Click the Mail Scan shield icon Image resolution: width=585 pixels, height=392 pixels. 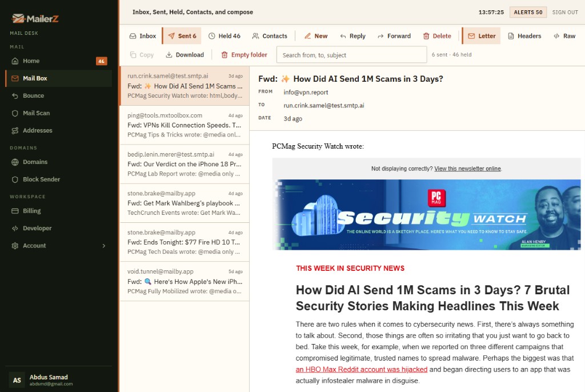click(15, 113)
